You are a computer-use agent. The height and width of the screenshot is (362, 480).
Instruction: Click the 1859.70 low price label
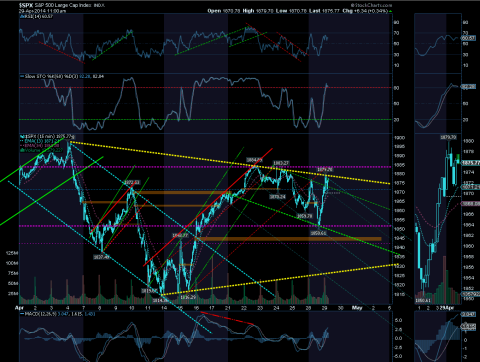tap(304, 216)
